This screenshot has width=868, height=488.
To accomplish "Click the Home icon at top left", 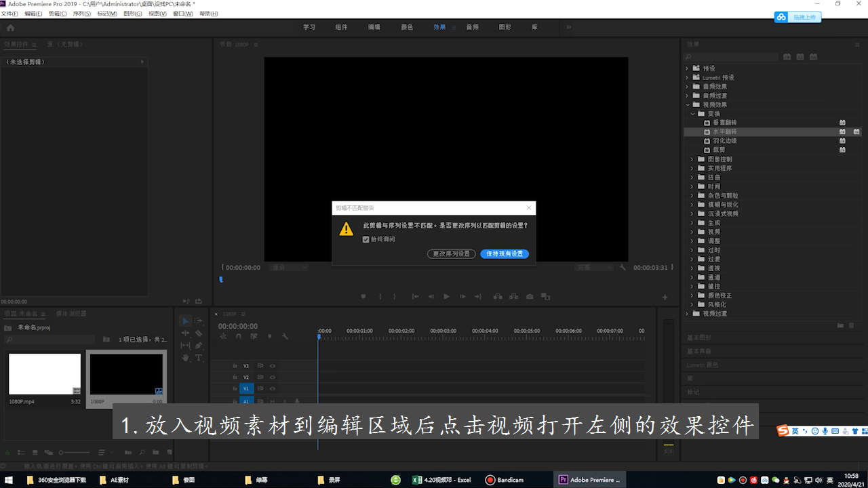I will tap(10, 28).
